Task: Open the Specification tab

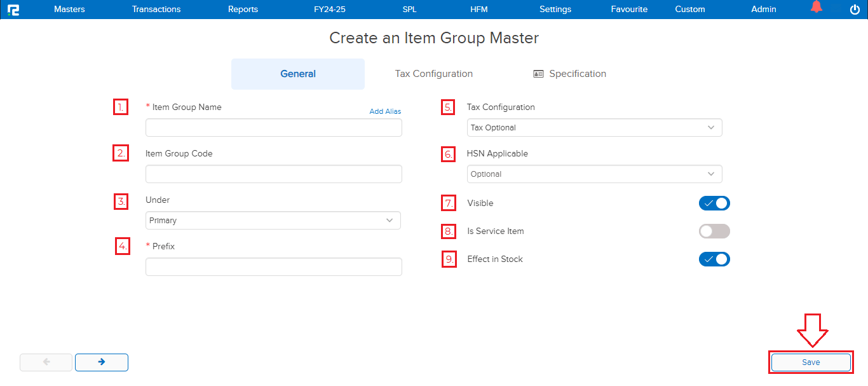Action: pyautogui.click(x=569, y=74)
